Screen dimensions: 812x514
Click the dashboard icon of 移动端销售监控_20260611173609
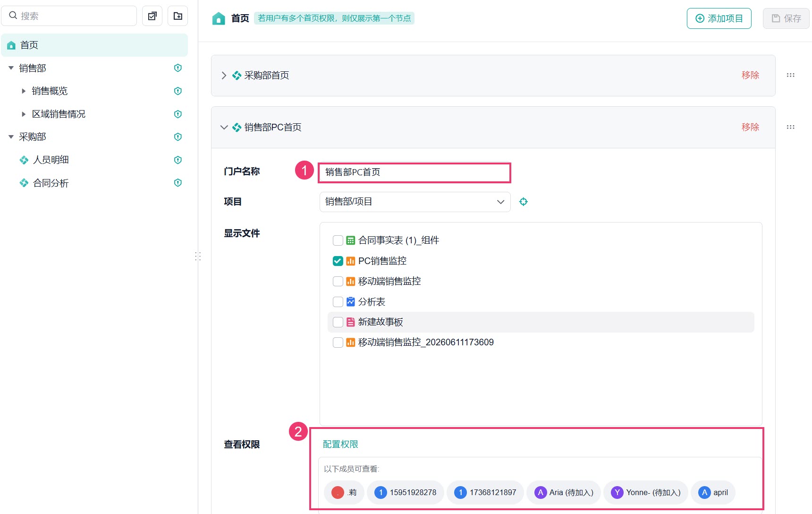point(350,343)
